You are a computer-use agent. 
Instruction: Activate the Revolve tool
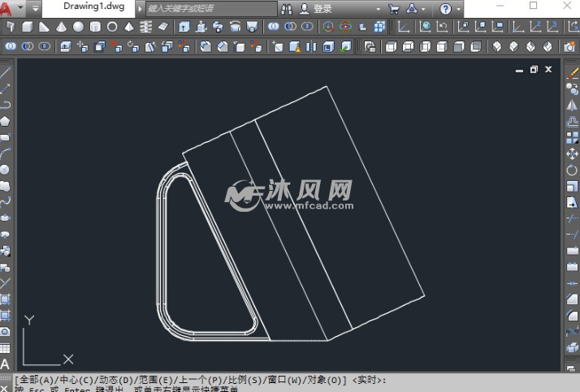tap(235, 27)
